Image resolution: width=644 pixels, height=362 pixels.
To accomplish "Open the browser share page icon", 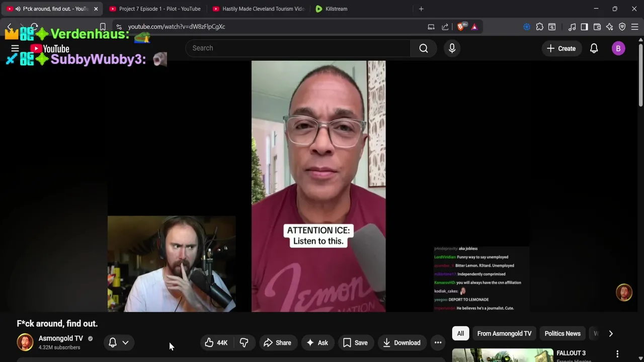I will (445, 27).
